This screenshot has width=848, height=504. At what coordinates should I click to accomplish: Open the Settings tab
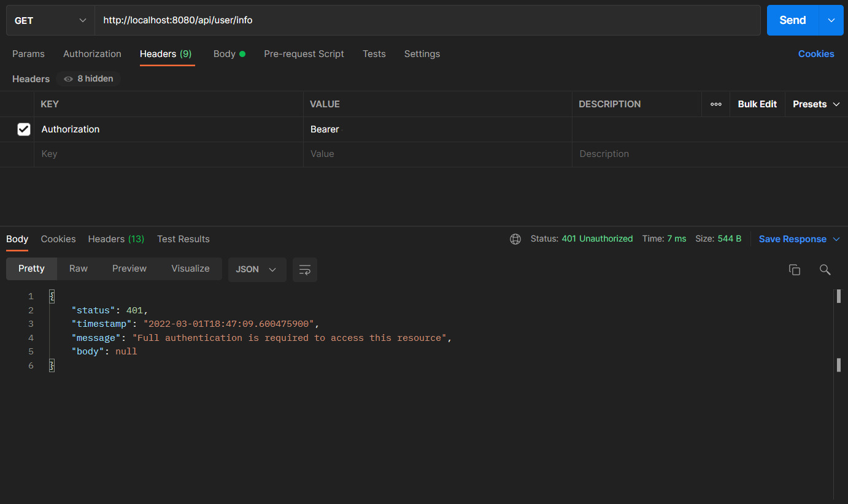pyautogui.click(x=422, y=54)
